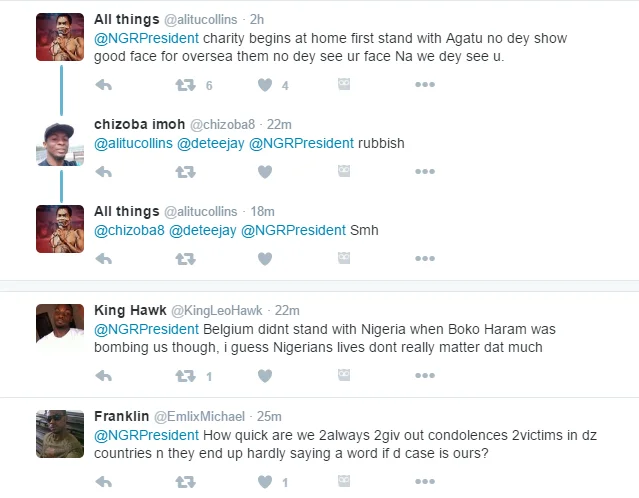Screen dimensions: 639x498
Task: Retweet the 'charity begins at home' tweet
Action: tap(185, 86)
